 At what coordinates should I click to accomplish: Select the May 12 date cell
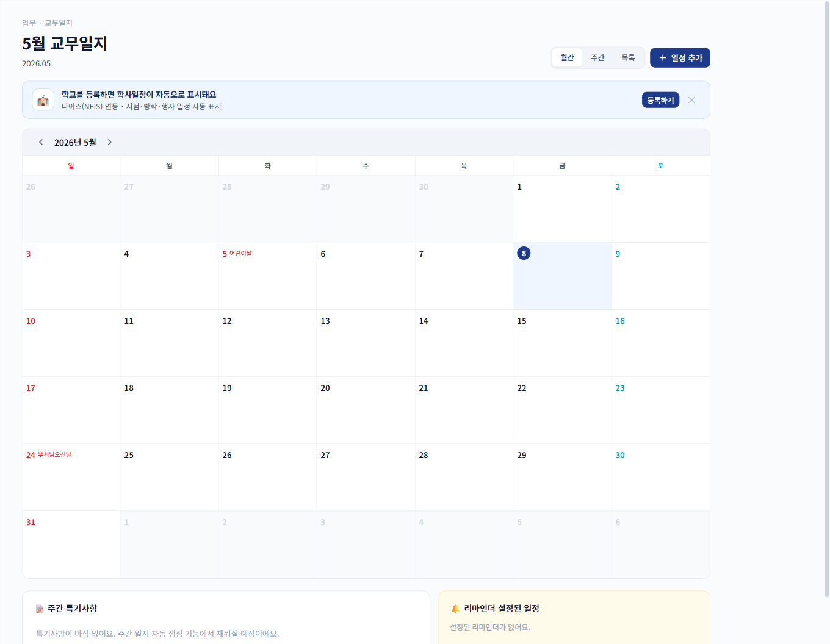[267, 343]
